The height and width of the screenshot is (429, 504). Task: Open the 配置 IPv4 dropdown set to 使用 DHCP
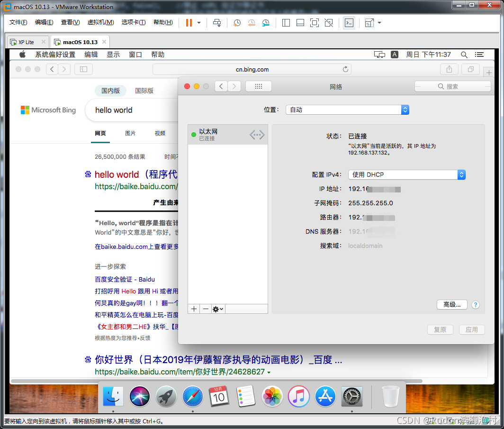tap(406, 174)
